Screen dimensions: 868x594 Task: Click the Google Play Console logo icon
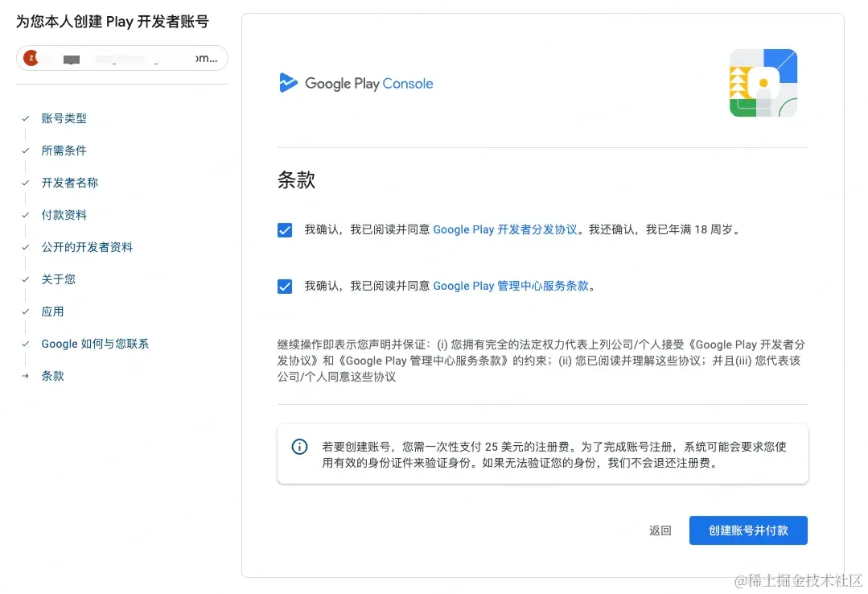(x=288, y=83)
